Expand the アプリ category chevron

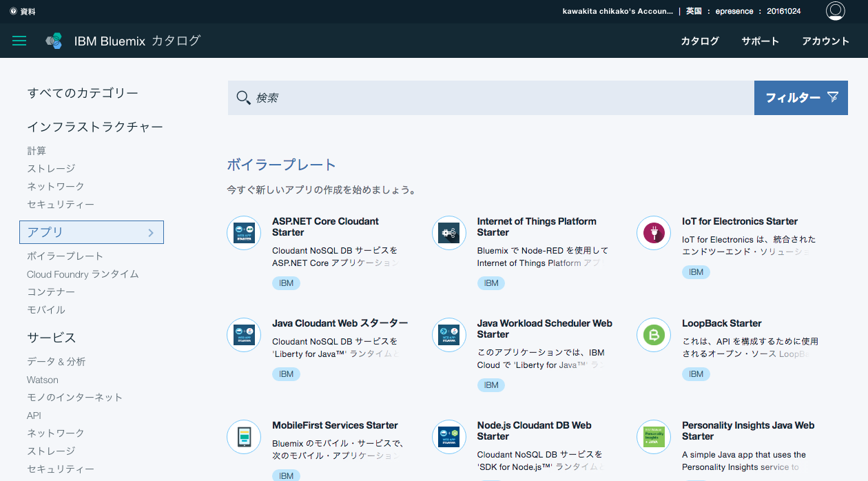tap(151, 233)
